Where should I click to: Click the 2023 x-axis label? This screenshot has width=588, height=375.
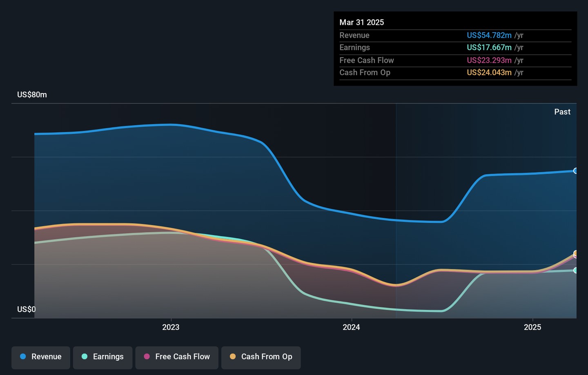[x=171, y=327]
